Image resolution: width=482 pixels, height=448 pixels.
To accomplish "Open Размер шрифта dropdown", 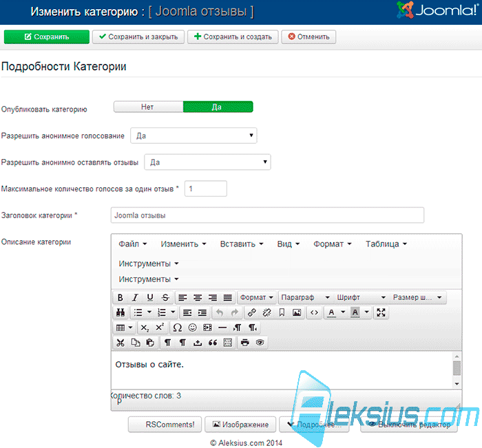I will tap(417, 297).
